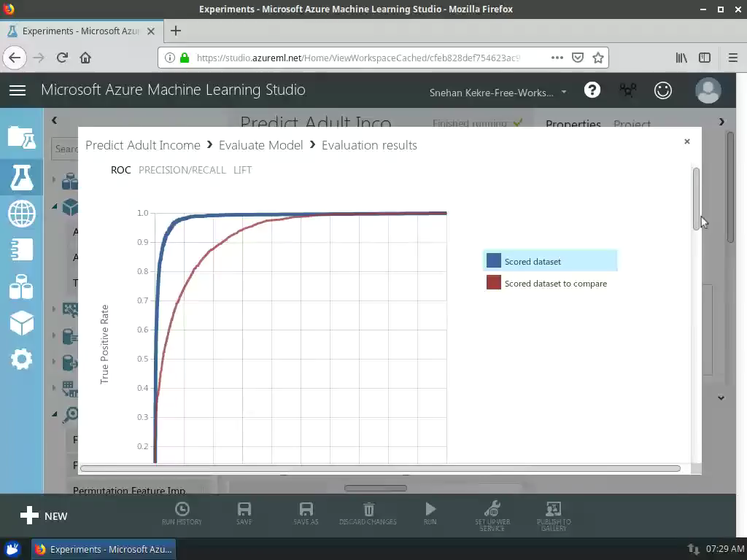747x560 pixels.
Task: Click the Help question mark icon
Action: tap(592, 90)
